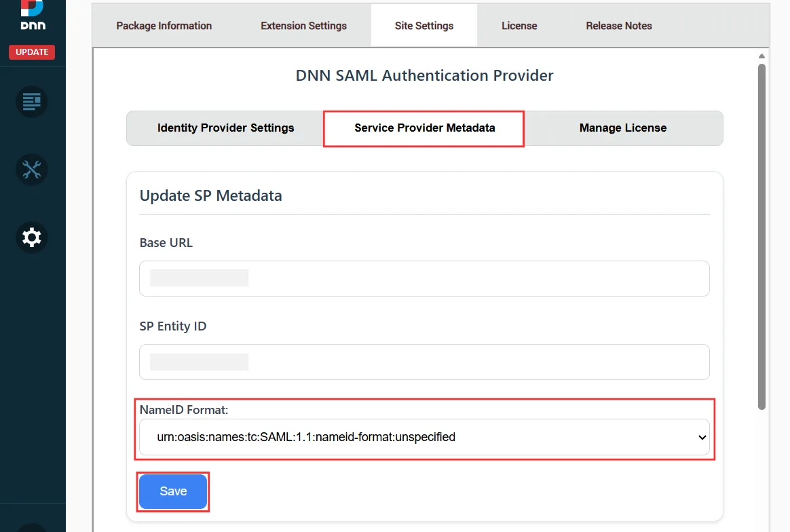Image resolution: width=790 pixels, height=532 pixels.
Task: Switch to the Package Information tab
Action: click(x=164, y=26)
